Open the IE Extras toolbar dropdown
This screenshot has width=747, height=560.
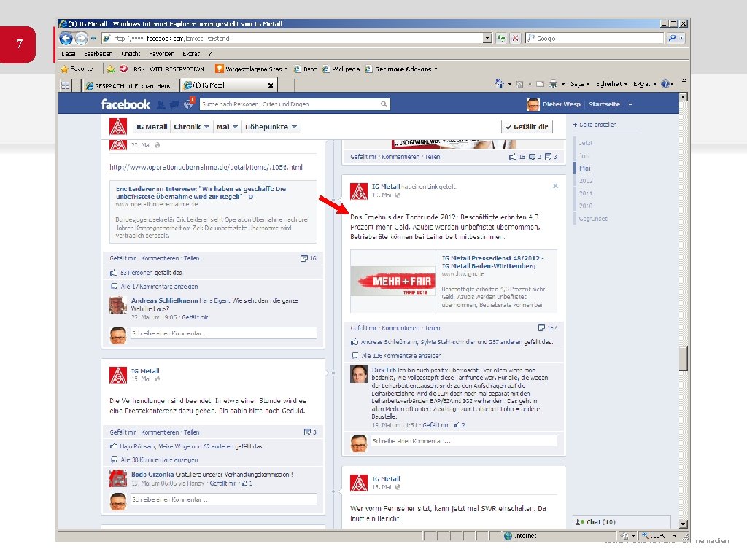click(x=645, y=84)
